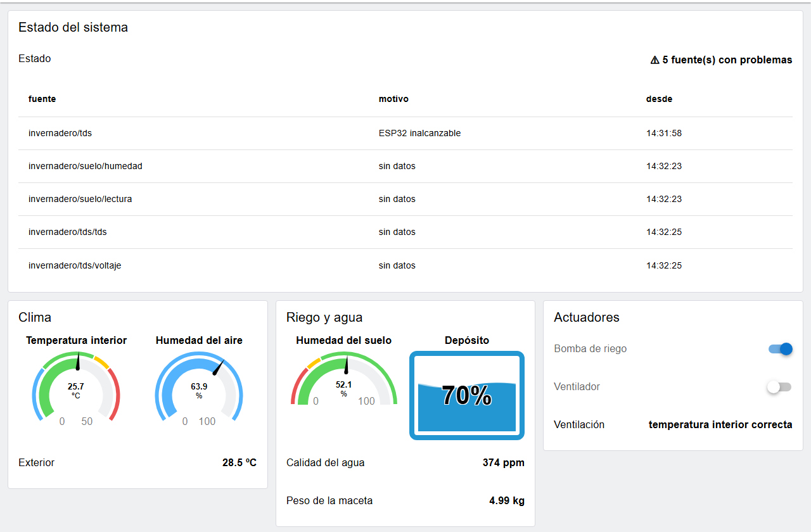Image resolution: width=811 pixels, height=532 pixels.
Task: Click the invernadero/suelo/lectura row
Action: click(405, 199)
